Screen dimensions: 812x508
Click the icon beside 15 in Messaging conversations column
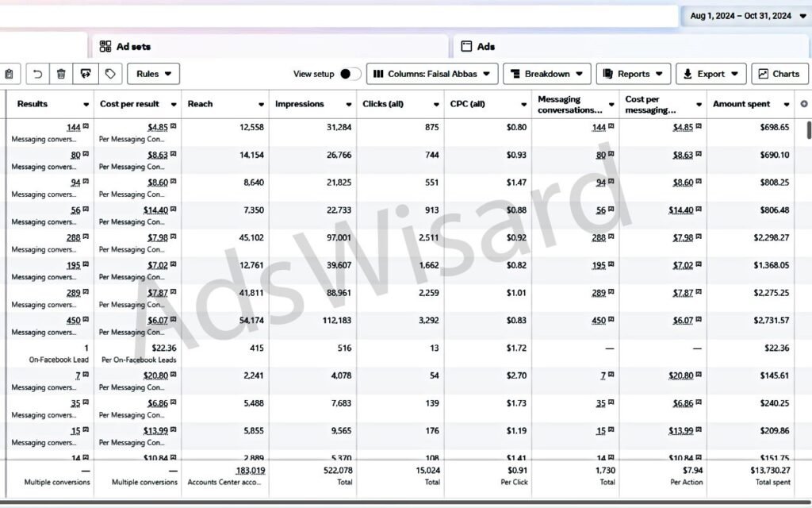coord(611,429)
